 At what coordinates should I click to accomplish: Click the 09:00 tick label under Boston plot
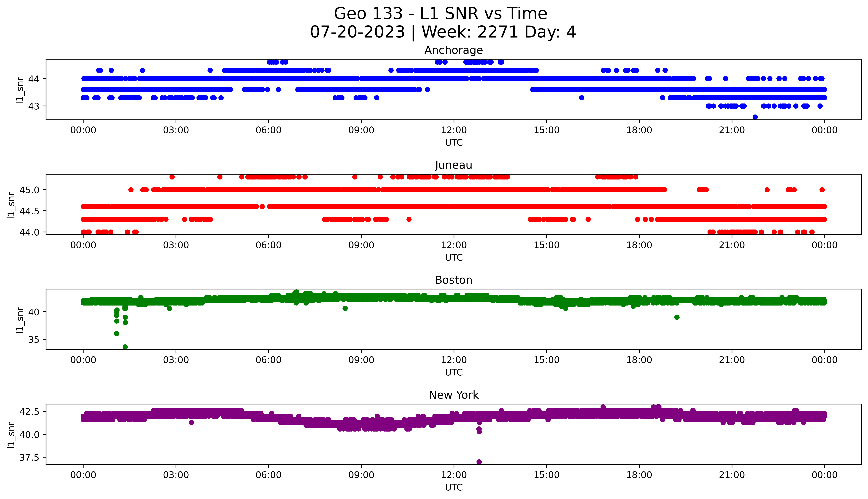coord(361,360)
